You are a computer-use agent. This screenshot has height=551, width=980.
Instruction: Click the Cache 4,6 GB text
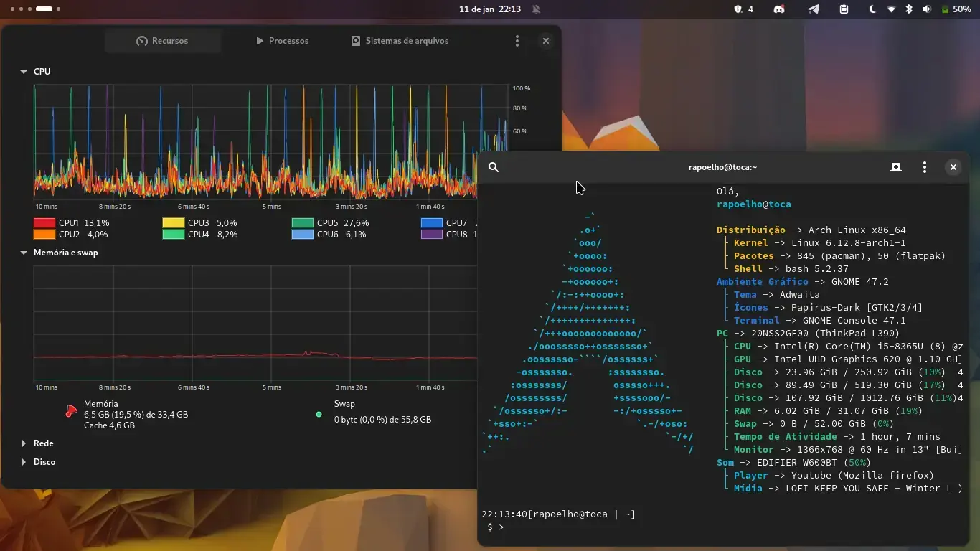point(109,425)
